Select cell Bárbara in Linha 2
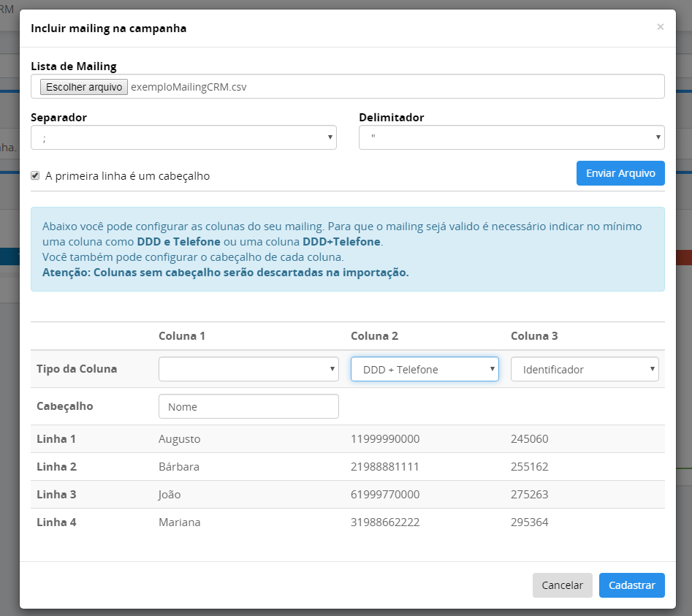 [179, 466]
